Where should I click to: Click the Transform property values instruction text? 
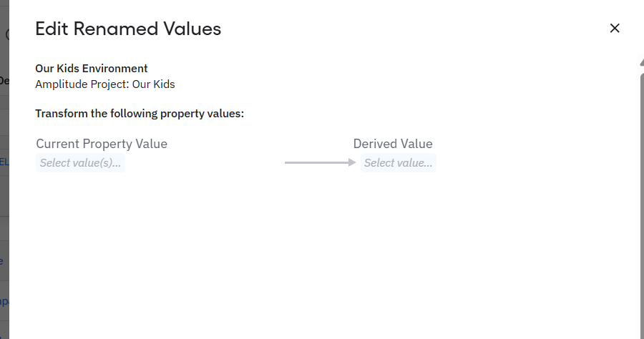click(x=140, y=114)
